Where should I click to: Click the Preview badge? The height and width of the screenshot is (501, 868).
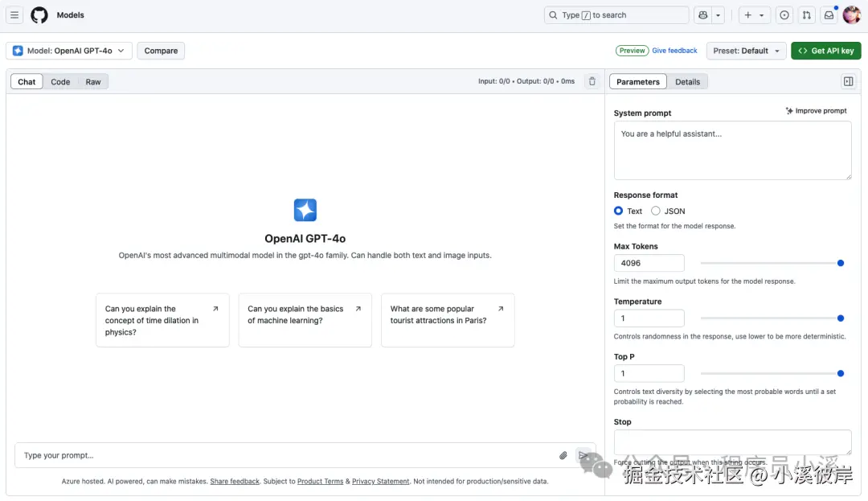pos(633,51)
